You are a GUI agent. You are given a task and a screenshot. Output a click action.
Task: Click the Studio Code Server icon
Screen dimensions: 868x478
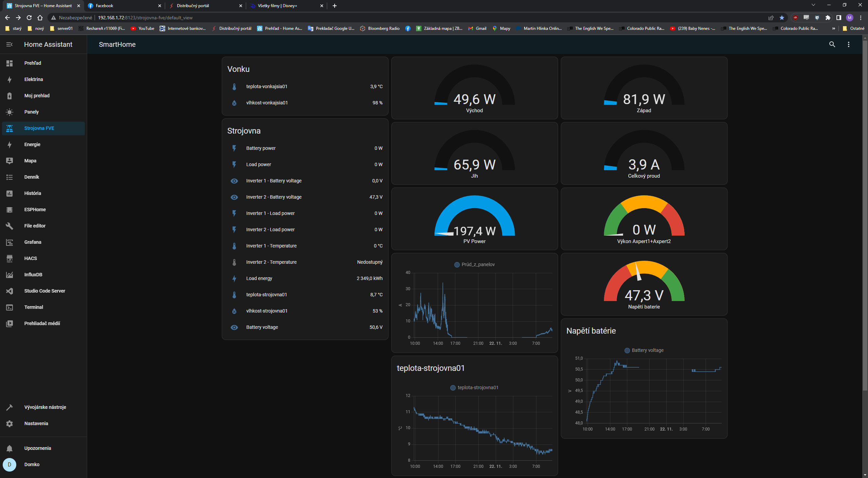9,291
